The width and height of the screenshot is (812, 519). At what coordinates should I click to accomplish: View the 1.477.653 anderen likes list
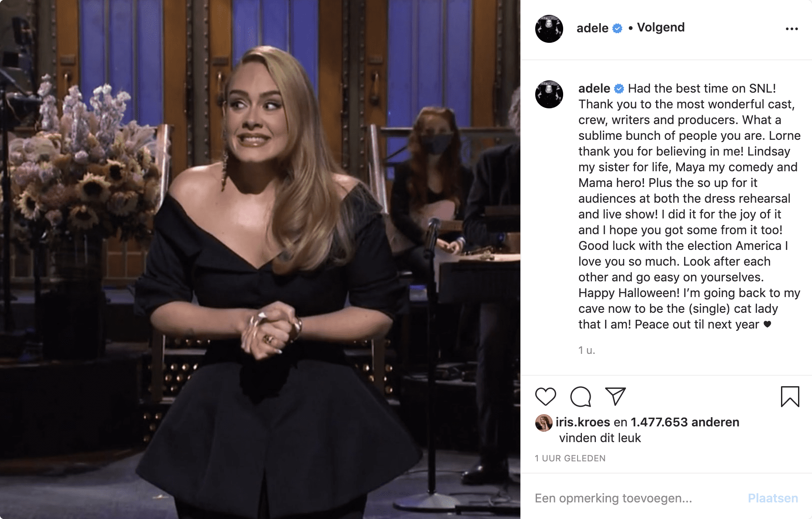tap(685, 422)
